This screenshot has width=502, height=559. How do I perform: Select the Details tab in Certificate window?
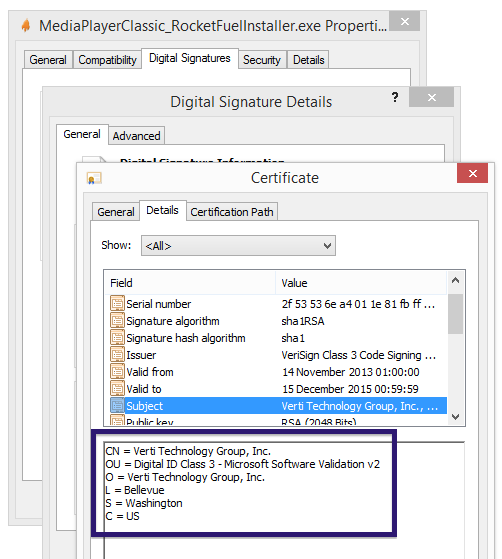[x=163, y=210]
